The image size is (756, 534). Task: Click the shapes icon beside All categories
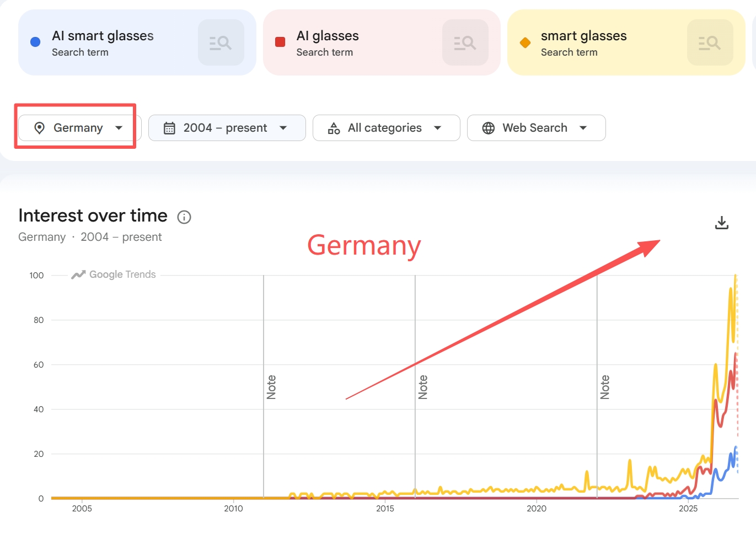pos(334,128)
